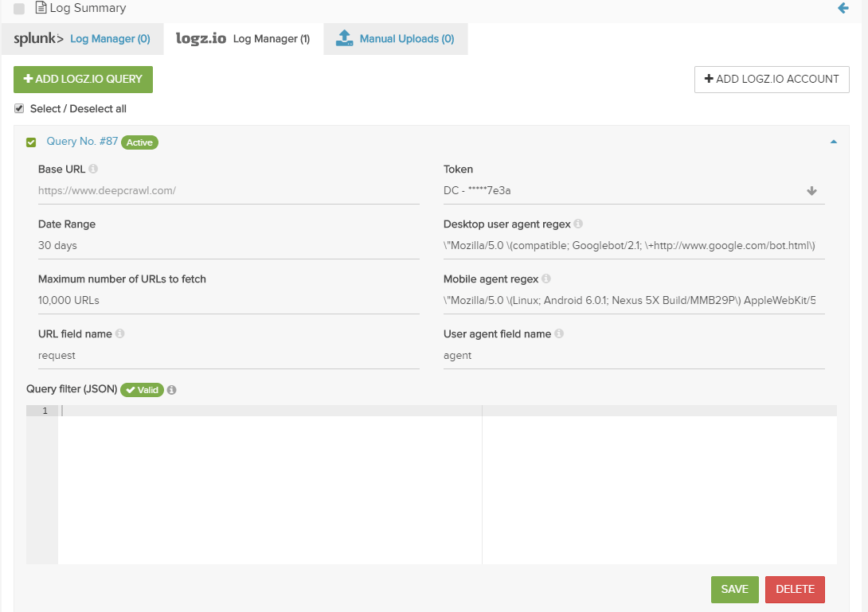Screen dimensions: 868x612
Task: Edit the User agent field name 'agent' field
Action: [634, 355]
